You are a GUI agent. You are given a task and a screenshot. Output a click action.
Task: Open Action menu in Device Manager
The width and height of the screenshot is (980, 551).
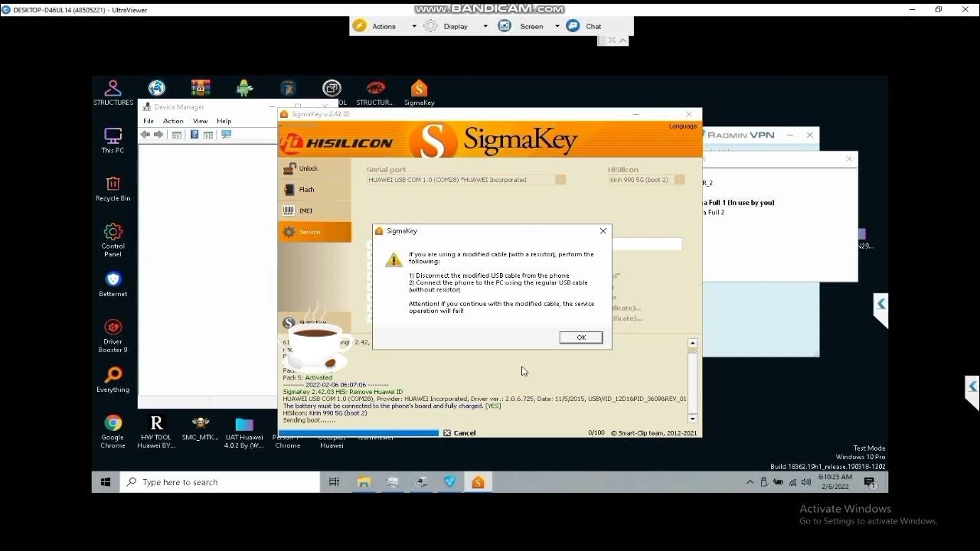pos(173,121)
